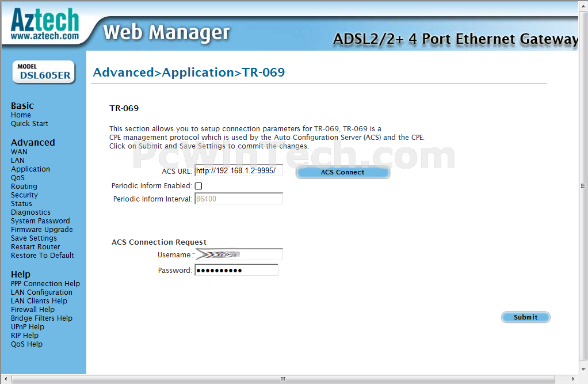Click the Advanced section heading

coord(33,142)
